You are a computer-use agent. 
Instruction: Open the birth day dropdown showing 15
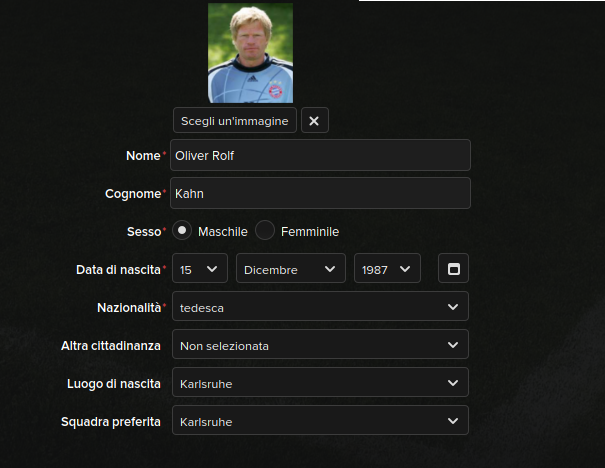coord(200,269)
